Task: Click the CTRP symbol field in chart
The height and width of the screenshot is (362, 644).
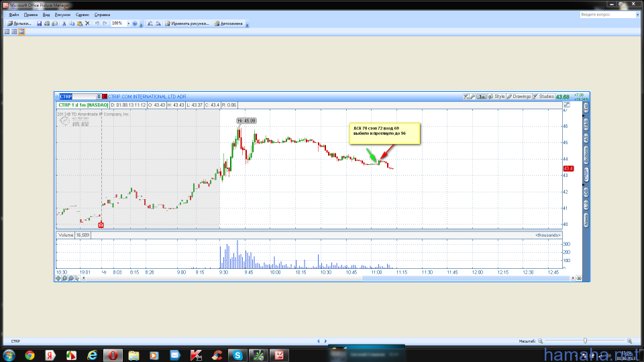Action: pos(78,97)
